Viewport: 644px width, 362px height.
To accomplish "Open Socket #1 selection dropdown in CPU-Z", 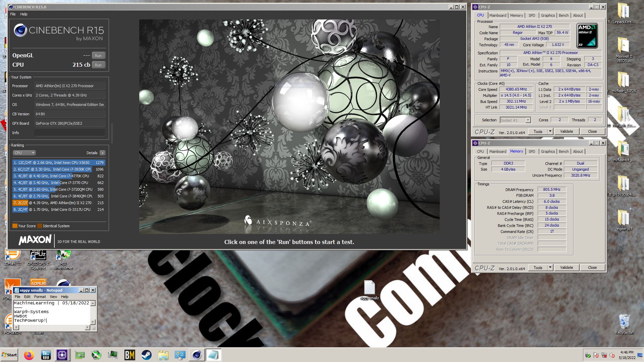I will pos(515,120).
